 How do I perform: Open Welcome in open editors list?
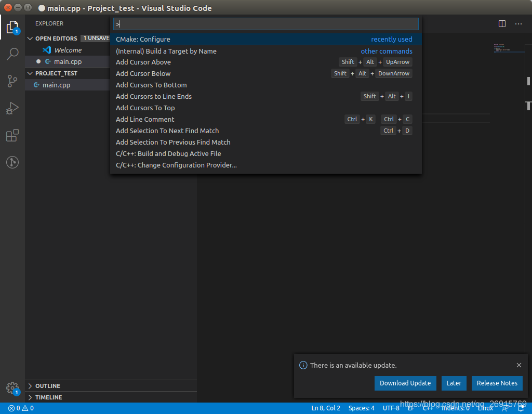coord(68,50)
